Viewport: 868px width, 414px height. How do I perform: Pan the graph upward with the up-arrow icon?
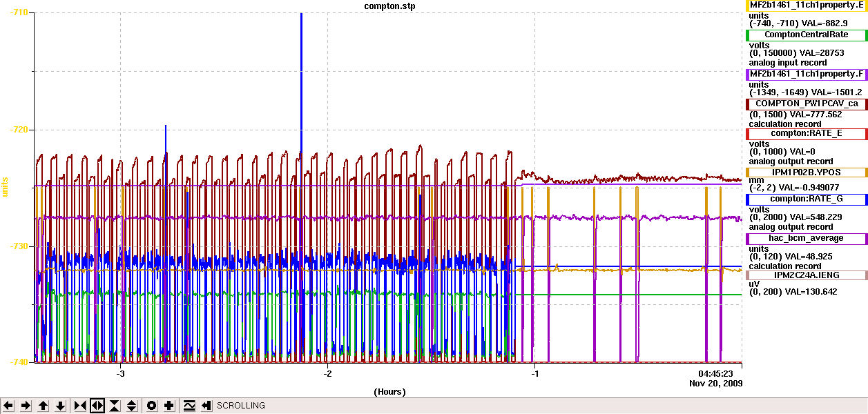tap(43, 406)
